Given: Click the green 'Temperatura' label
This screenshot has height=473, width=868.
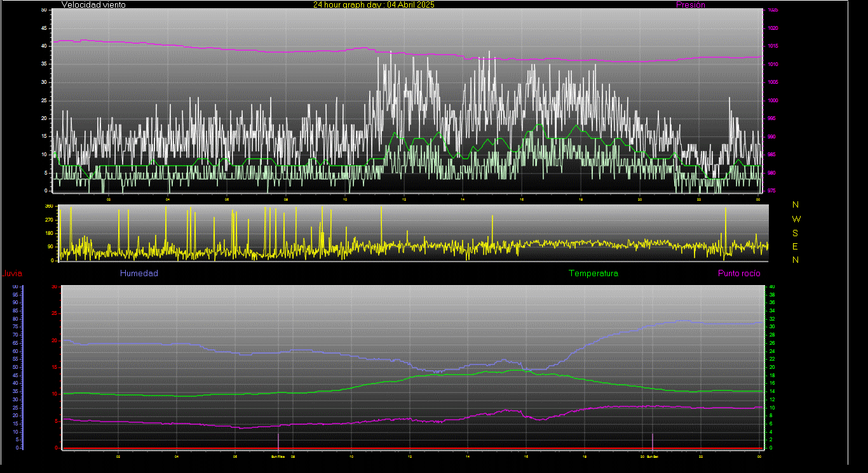Looking at the screenshot, I should tap(593, 274).
